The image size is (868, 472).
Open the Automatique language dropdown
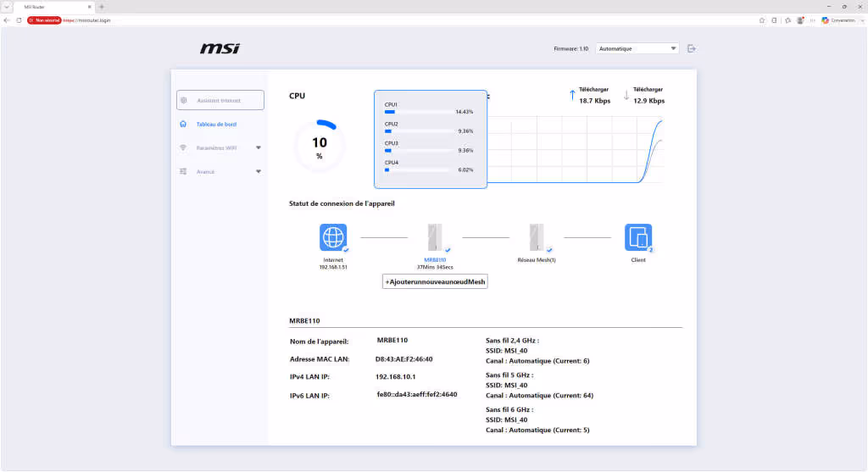tap(637, 48)
